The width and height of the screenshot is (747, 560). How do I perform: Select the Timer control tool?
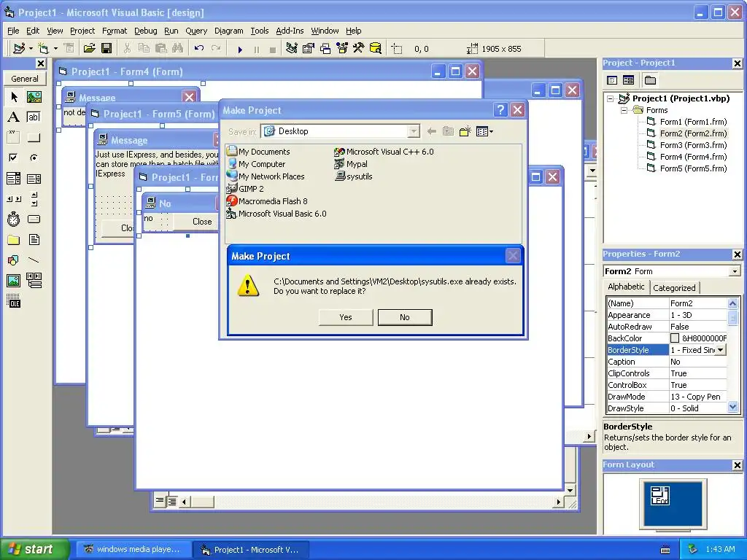[x=14, y=219]
